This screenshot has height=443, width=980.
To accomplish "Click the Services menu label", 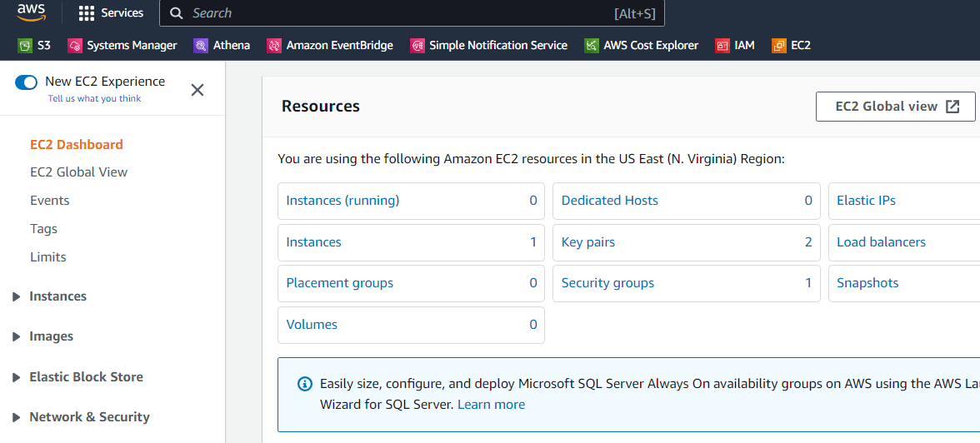I will click(x=122, y=13).
